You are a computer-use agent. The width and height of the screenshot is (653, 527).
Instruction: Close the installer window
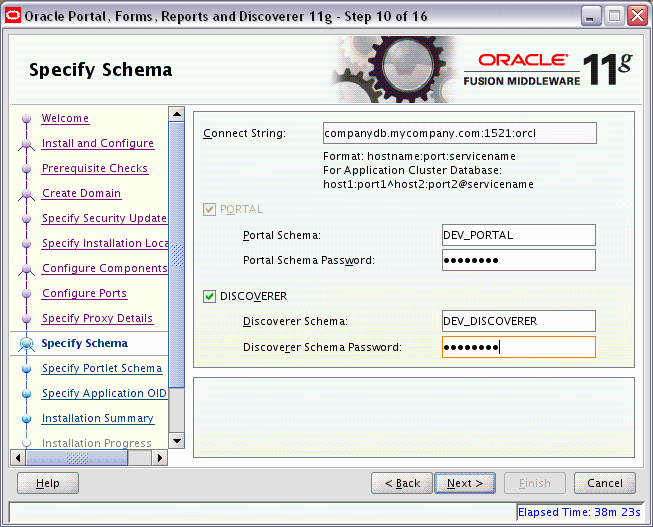[x=638, y=17]
